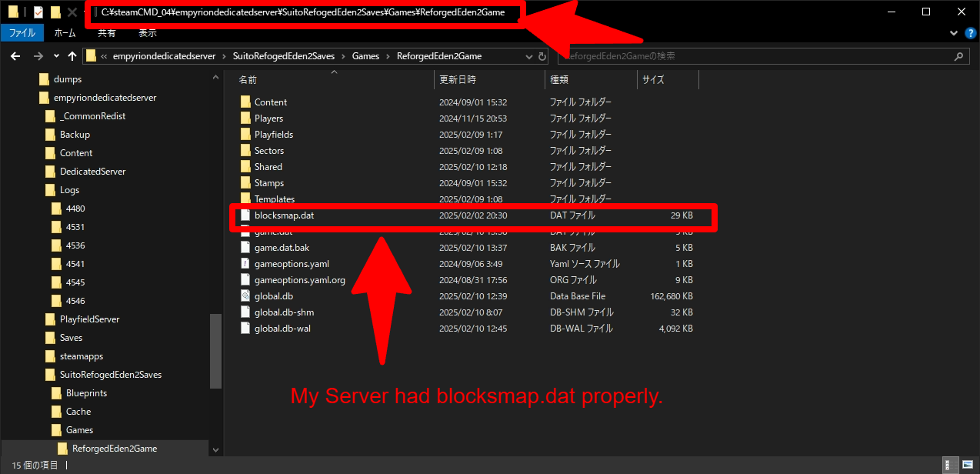Select the gameoptions.yaml file icon

click(245, 264)
